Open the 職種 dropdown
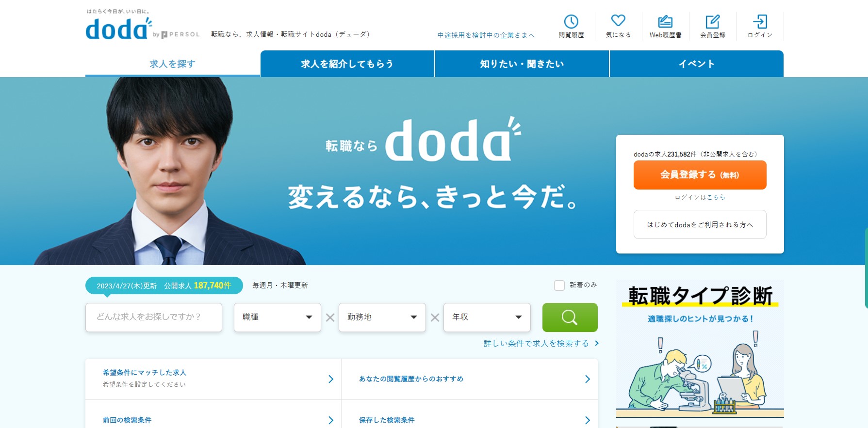The height and width of the screenshot is (428, 868). (x=278, y=317)
